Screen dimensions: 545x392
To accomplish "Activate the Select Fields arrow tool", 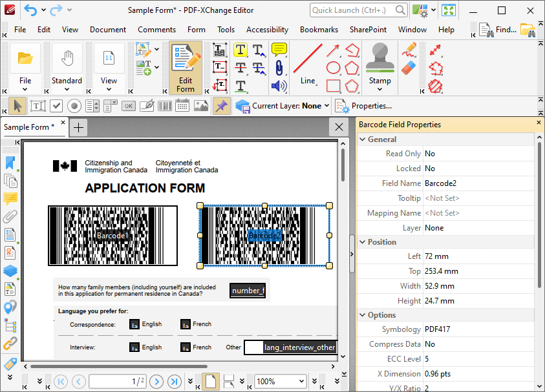I will 17,106.
